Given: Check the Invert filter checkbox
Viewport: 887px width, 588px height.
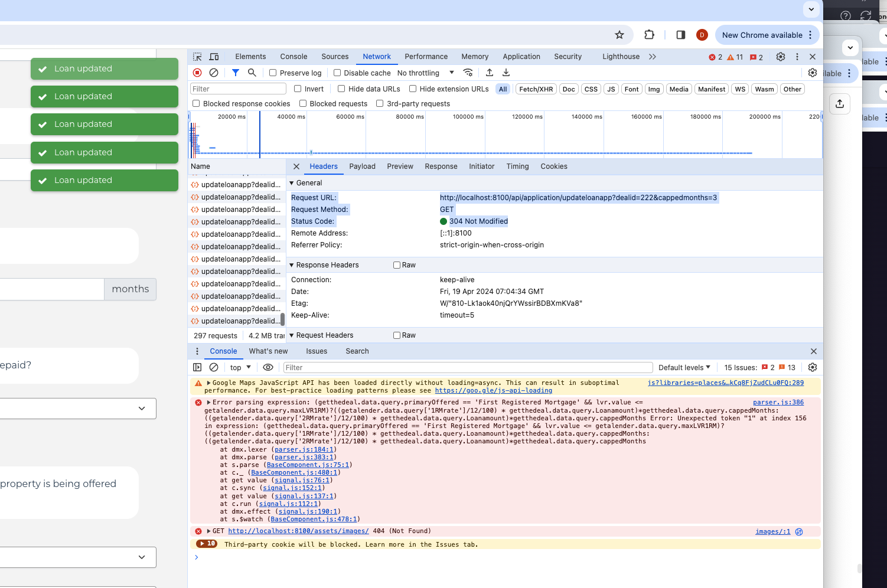Looking at the screenshot, I should pyautogui.click(x=298, y=89).
